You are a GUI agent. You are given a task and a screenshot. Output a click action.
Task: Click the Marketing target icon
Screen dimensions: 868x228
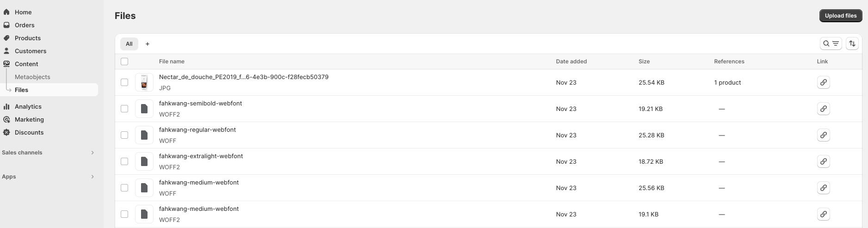[6, 119]
